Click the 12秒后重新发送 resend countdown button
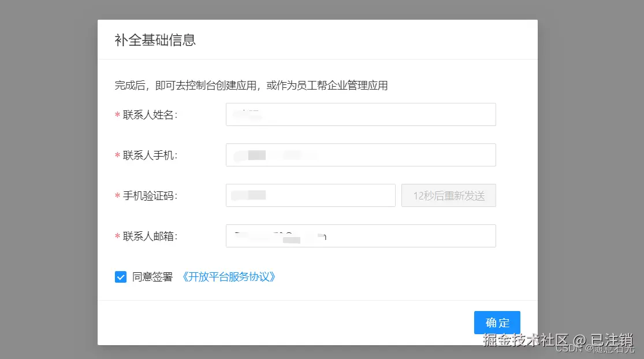Image resolution: width=644 pixels, height=359 pixels. (448, 195)
